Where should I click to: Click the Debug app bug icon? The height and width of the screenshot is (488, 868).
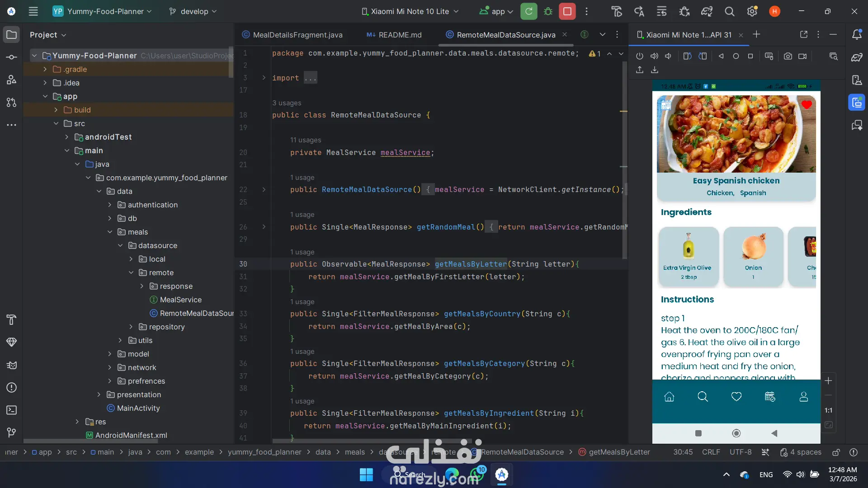(x=548, y=11)
